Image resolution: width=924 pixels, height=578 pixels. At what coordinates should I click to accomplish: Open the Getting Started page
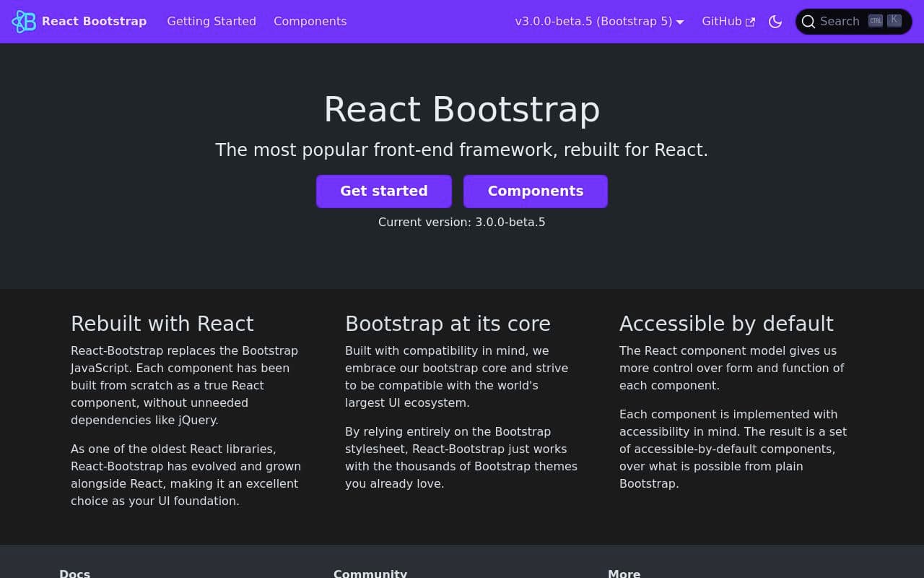(212, 22)
